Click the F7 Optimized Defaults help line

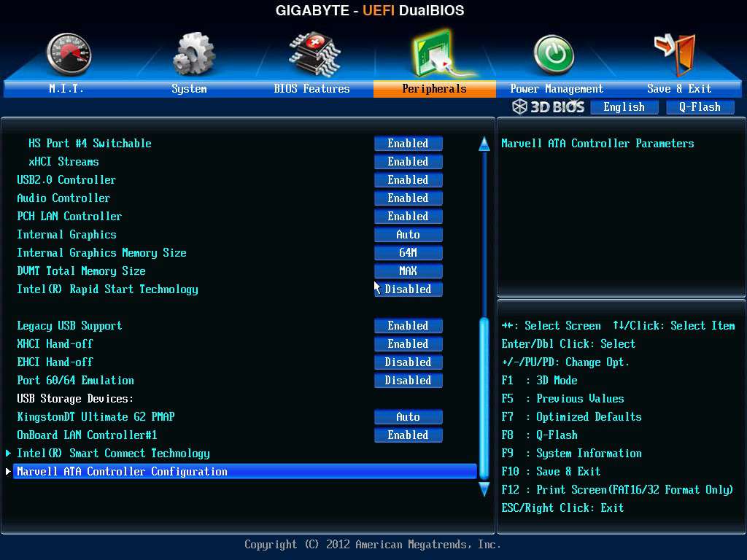572,417
